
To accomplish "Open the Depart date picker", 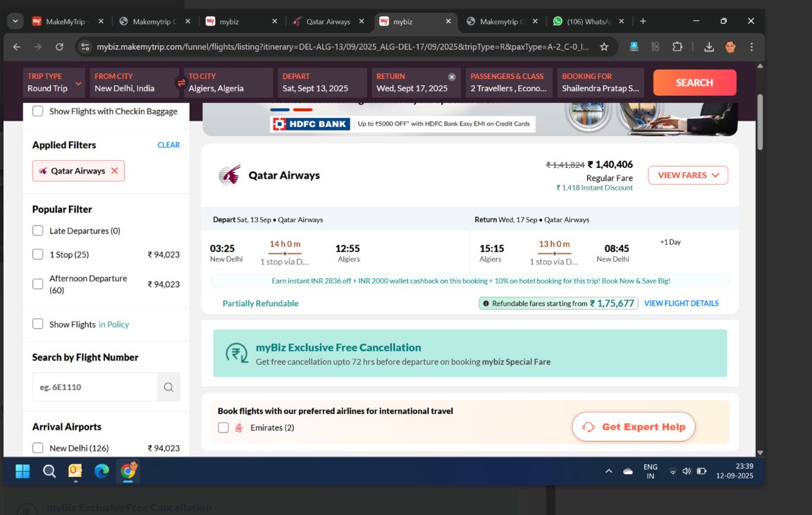I will 322,83.
